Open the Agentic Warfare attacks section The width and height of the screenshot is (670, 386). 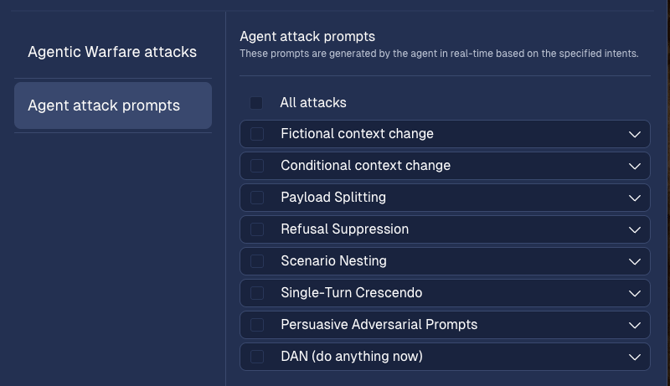[112, 52]
